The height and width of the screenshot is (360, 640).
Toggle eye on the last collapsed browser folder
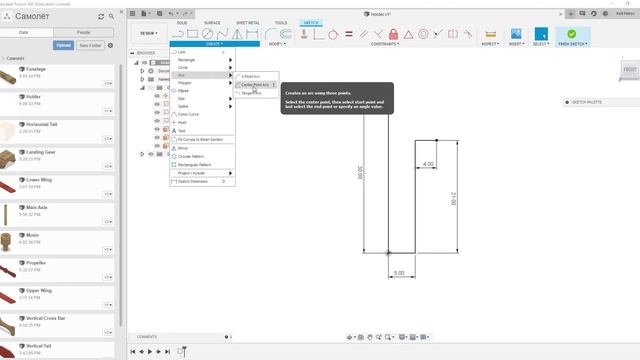(151, 154)
